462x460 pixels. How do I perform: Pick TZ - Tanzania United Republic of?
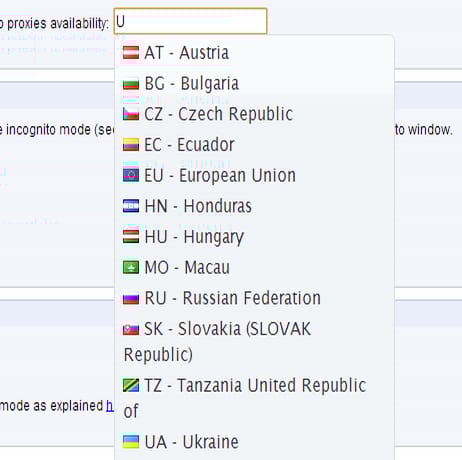254,398
